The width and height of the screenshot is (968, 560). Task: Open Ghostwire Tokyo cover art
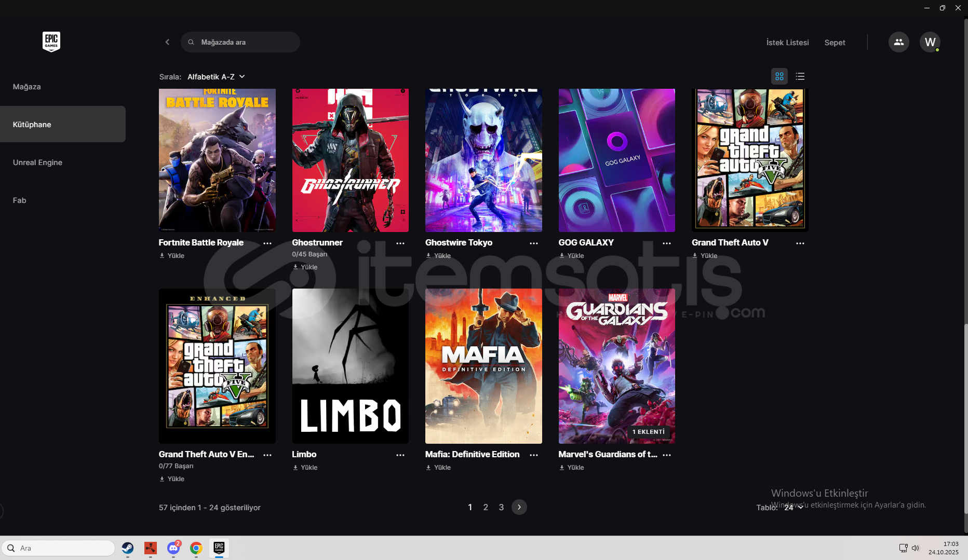click(483, 160)
